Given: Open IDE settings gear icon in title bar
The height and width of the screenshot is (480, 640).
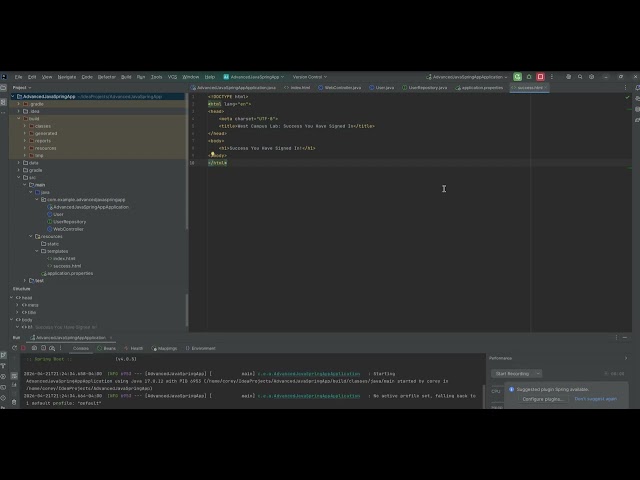Looking at the screenshot, I should point(591,77).
